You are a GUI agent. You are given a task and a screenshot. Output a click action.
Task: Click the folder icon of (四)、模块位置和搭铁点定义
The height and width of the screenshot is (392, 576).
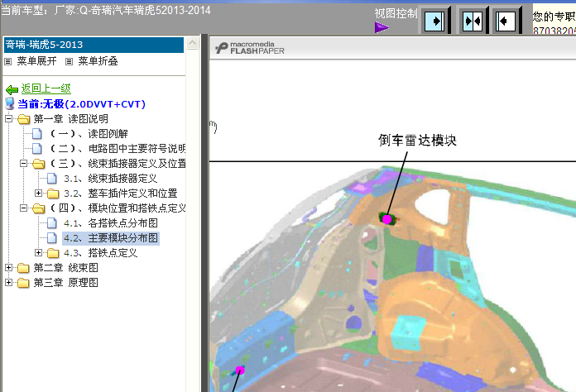coord(38,208)
